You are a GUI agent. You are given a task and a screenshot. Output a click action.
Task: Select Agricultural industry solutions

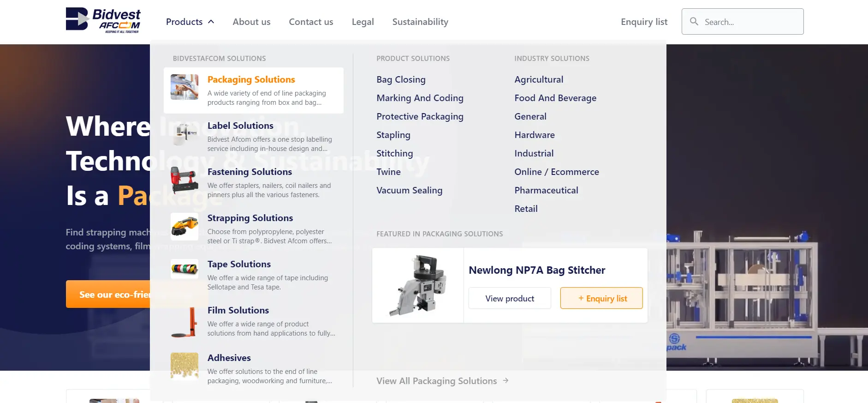539,79
